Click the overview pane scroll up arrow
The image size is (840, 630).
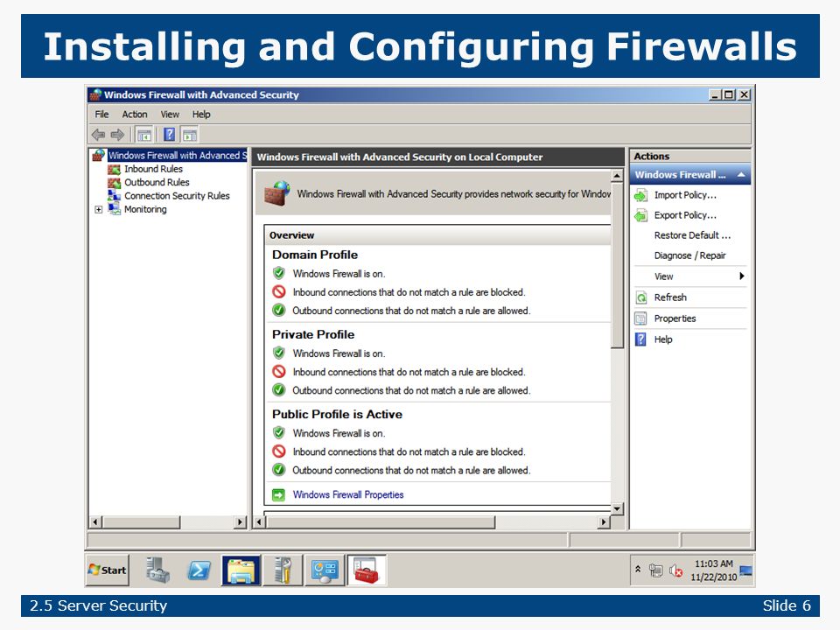(x=617, y=176)
